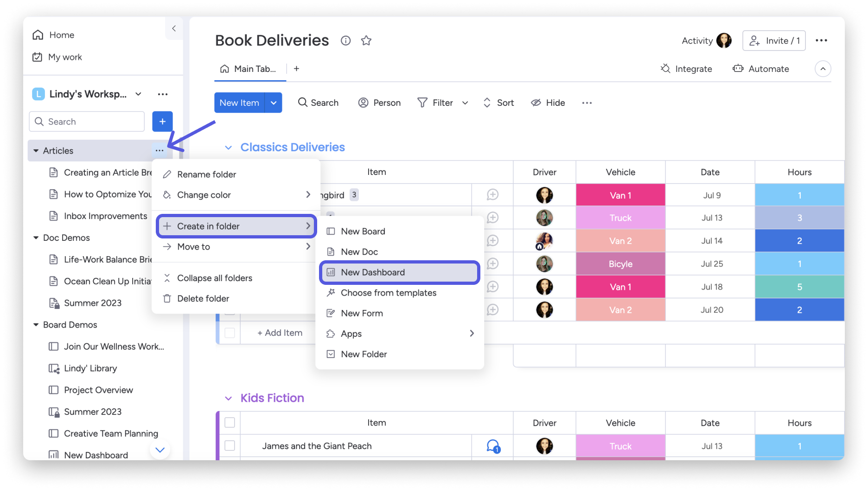Filter items by Person
This screenshot has width=868, height=489.
[379, 103]
